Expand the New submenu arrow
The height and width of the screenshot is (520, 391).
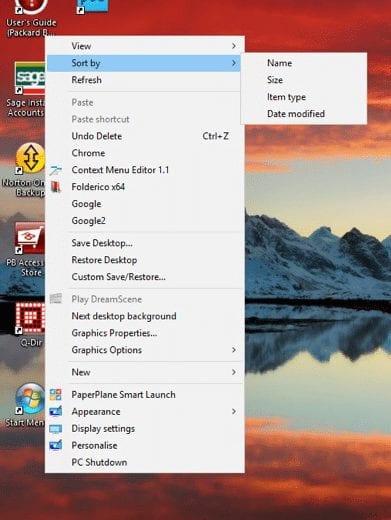pos(234,372)
